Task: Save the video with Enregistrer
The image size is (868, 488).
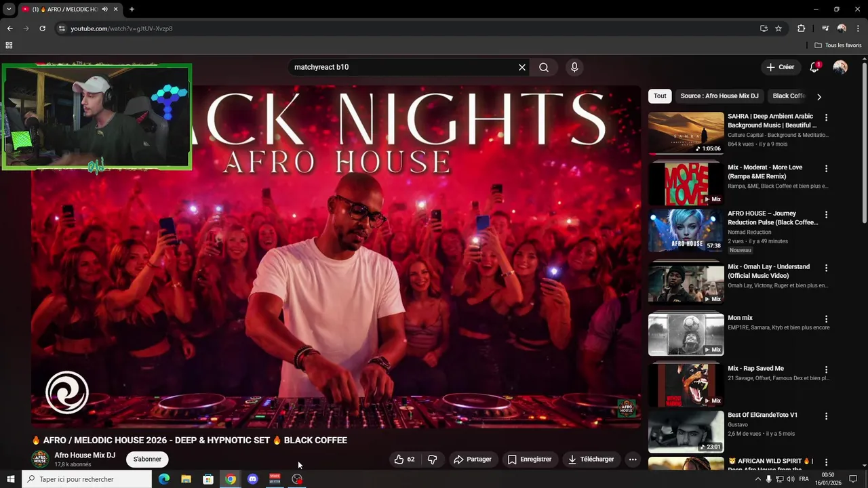Action: tap(530, 460)
